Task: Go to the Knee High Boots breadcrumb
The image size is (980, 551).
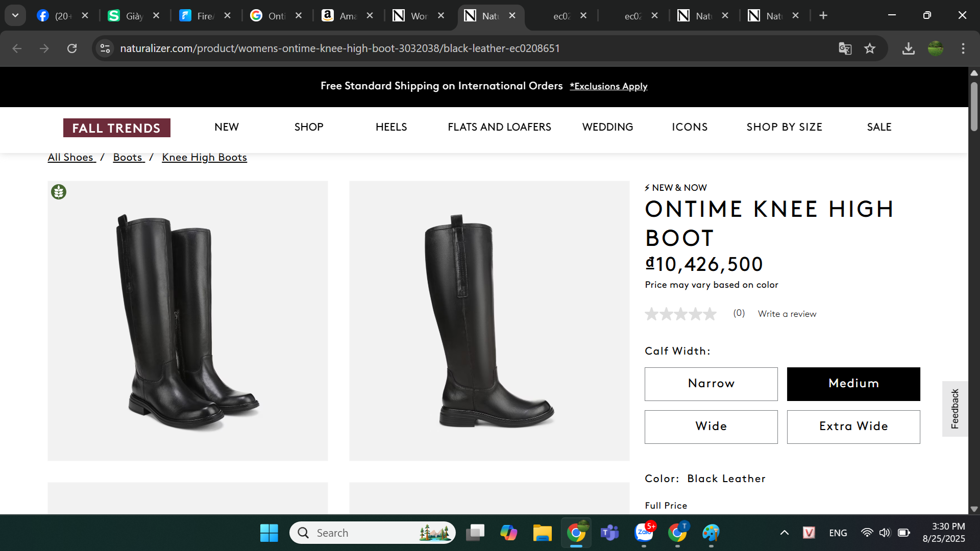Action: click(204, 157)
